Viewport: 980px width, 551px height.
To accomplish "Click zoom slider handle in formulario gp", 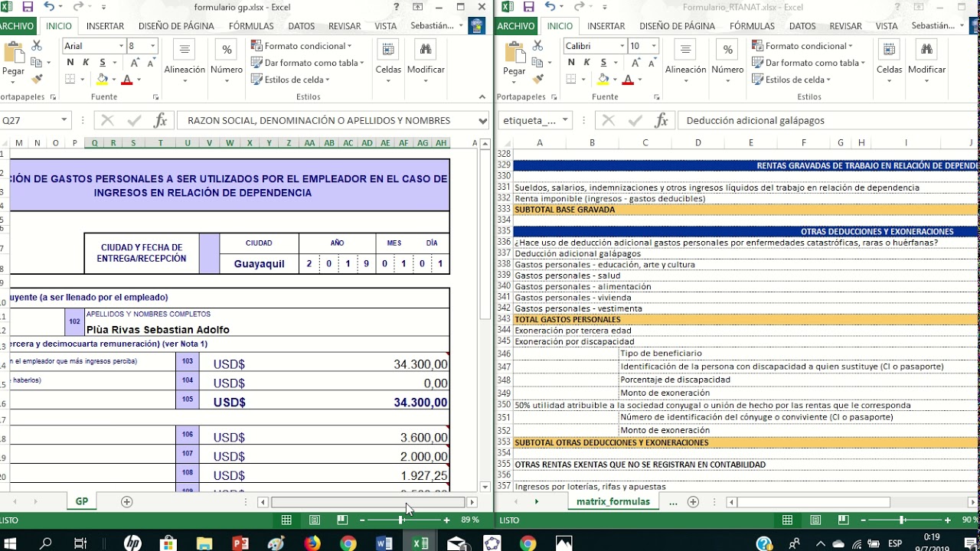I will 400,520.
